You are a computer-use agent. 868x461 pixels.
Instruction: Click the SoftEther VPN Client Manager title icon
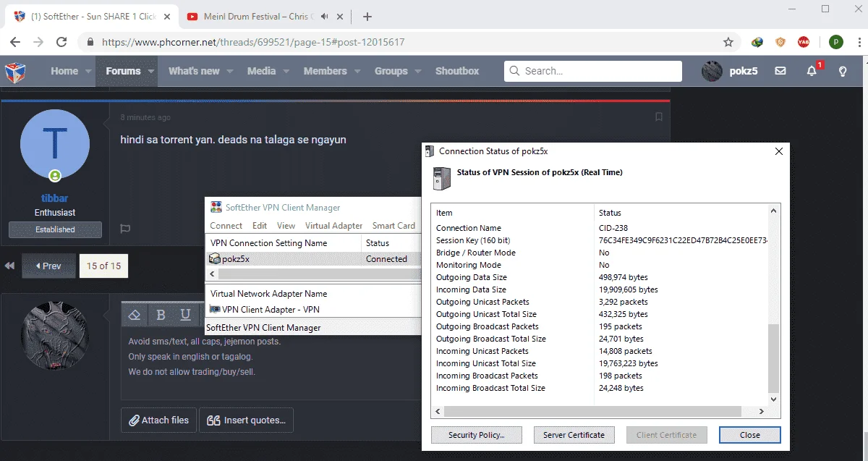click(x=216, y=207)
